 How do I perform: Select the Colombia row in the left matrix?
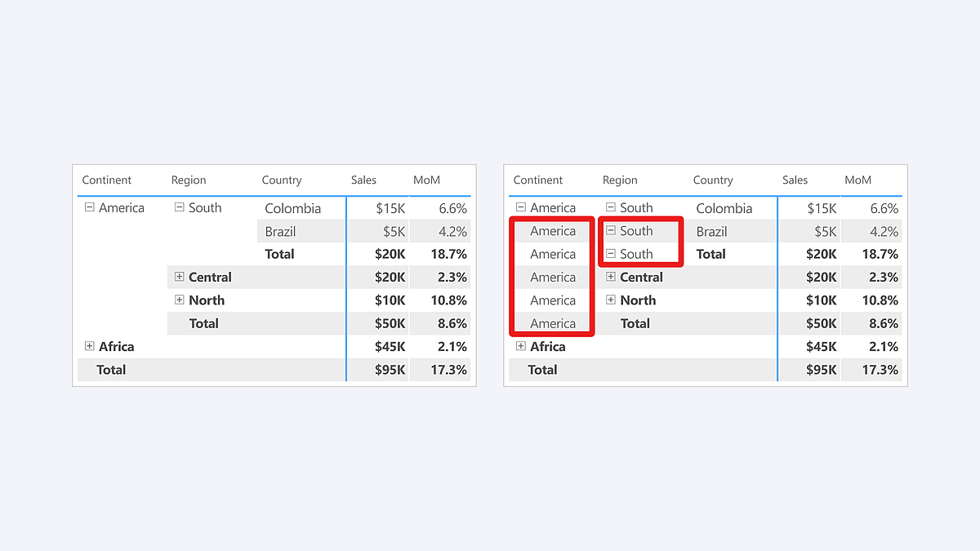click(292, 208)
